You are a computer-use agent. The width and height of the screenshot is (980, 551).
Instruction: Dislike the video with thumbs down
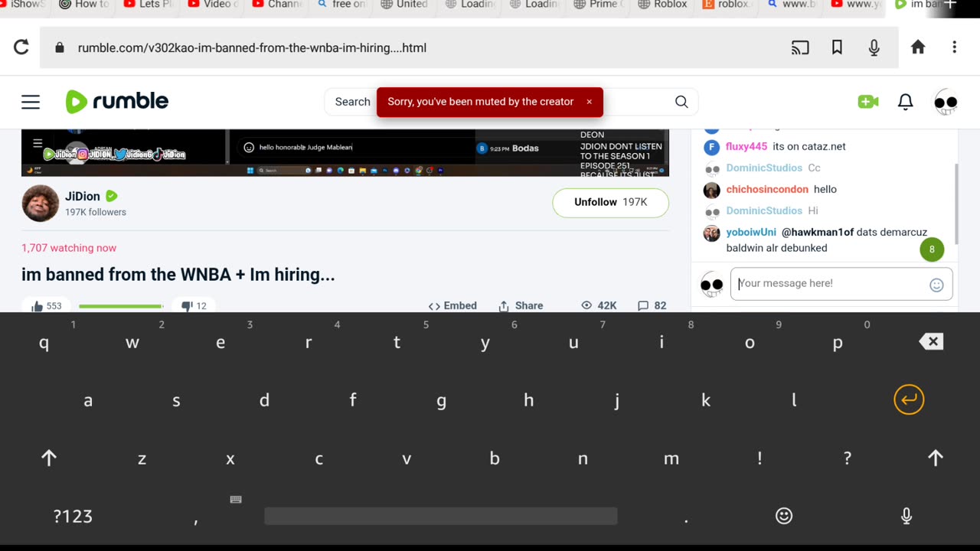click(x=194, y=305)
